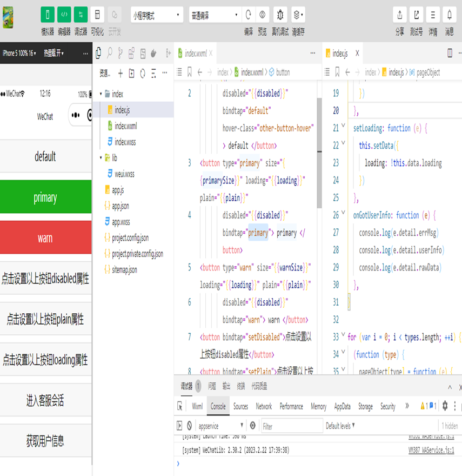
Task: Switch to the AppData devtools tab
Action: [342, 406]
